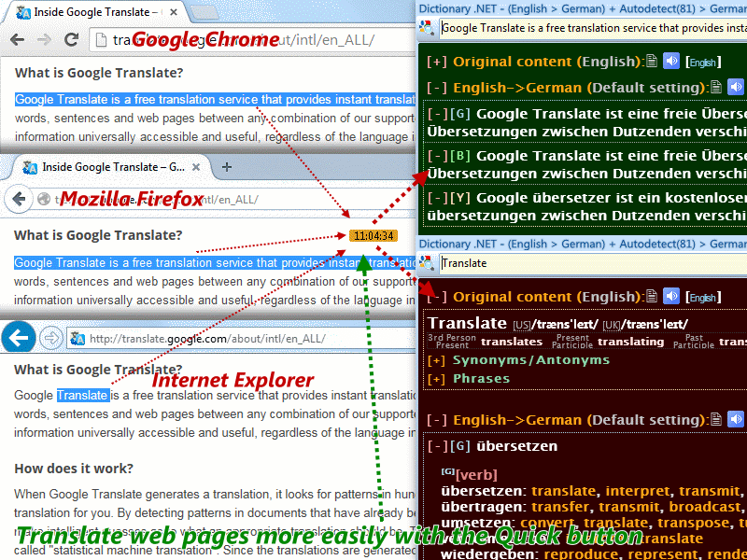Expand [+] Original content in green panel
Viewport: 747px width, 560px height.
tap(436, 62)
